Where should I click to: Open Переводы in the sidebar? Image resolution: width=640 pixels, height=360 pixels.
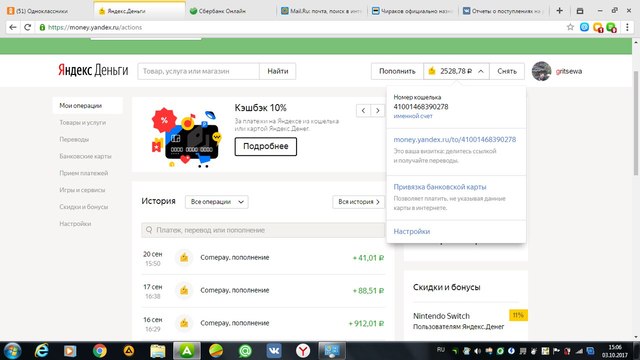pyautogui.click(x=74, y=139)
